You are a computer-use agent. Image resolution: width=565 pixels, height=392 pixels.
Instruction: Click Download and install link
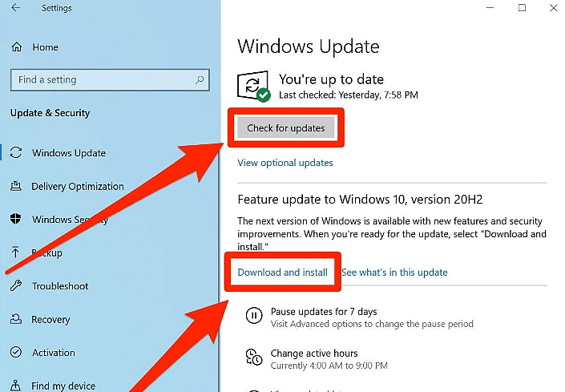coord(282,273)
